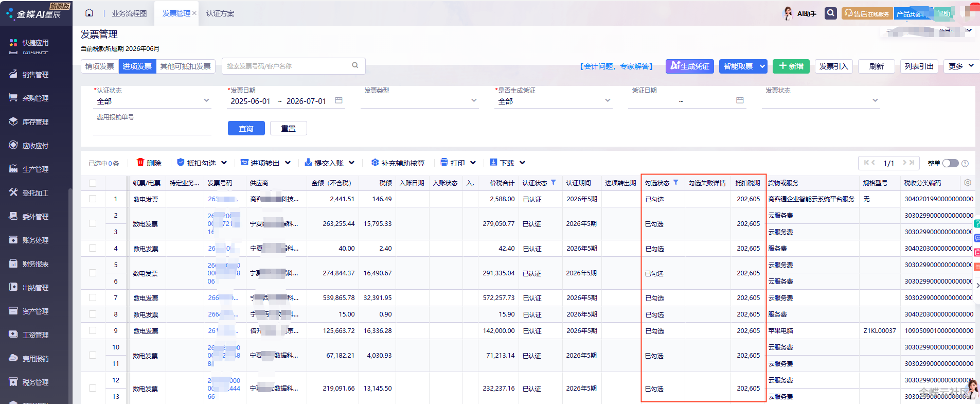Click the 认证状态 column filter icon

pyautogui.click(x=553, y=182)
